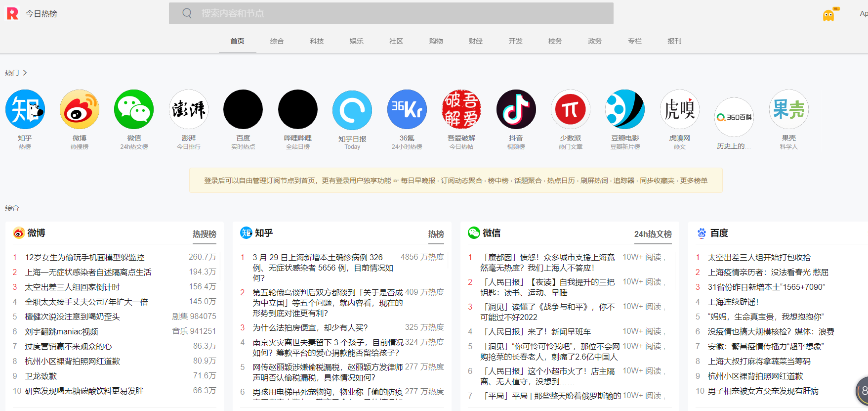This screenshot has width=868, height=411.
Task: Switch to the 社区 tab
Action: (x=396, y=41)
